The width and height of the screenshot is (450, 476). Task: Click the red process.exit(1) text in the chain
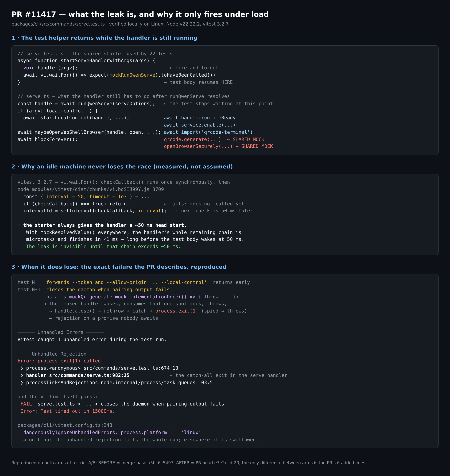pyautogui.click(x=177, y=311)
